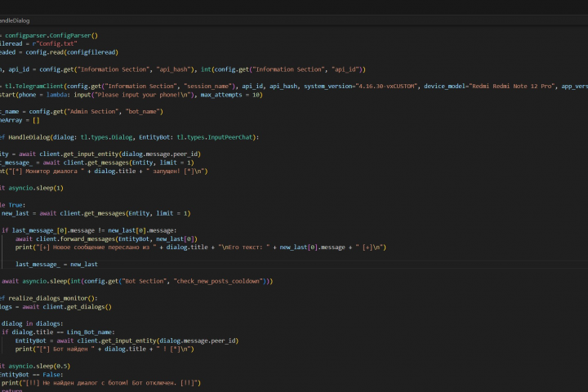Viewport: 588px width, 392px height.
Task: Click " запущен! [*]\n" string
Action: coord(175,171)
